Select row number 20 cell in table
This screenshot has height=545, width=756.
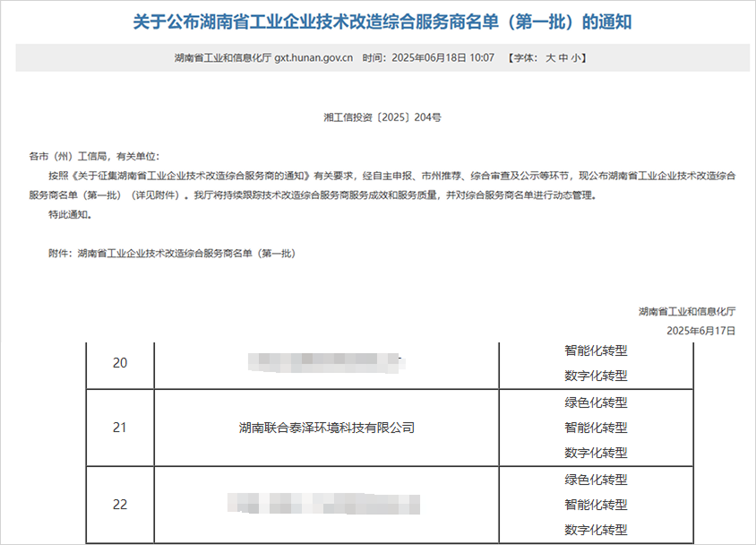[120, 364]
